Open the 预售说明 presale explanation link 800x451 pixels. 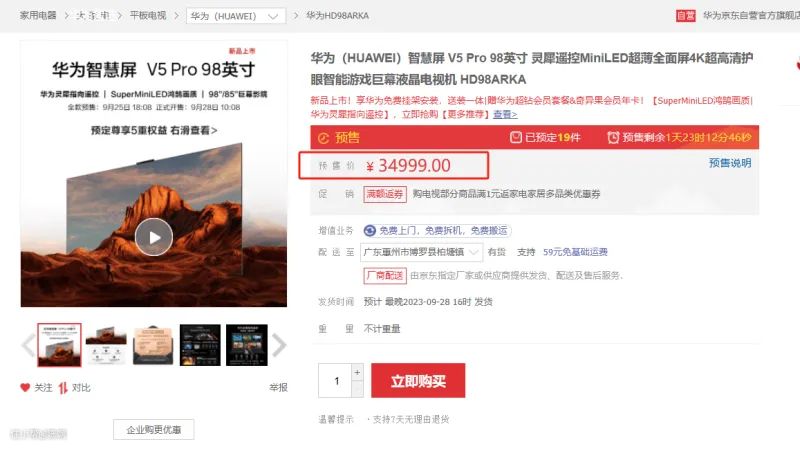tap(730, 163)
